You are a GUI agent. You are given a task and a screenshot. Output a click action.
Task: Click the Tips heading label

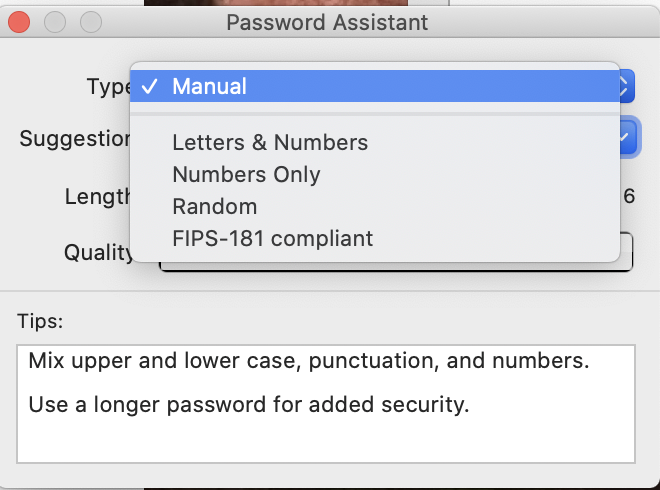click(x=40, y=322)
